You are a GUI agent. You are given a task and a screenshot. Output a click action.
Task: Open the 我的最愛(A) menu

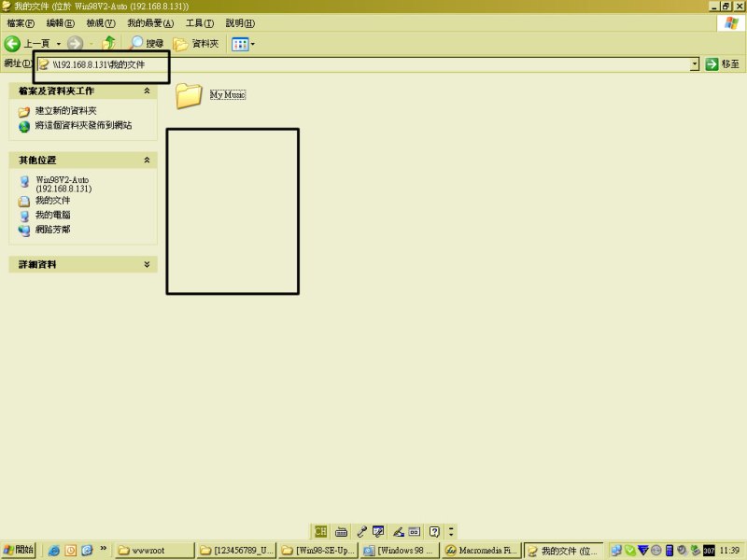coord(150,22)
